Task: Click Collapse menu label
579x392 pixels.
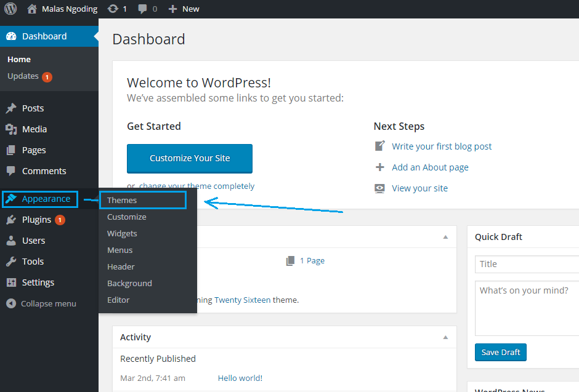Action: click(49, 303)
